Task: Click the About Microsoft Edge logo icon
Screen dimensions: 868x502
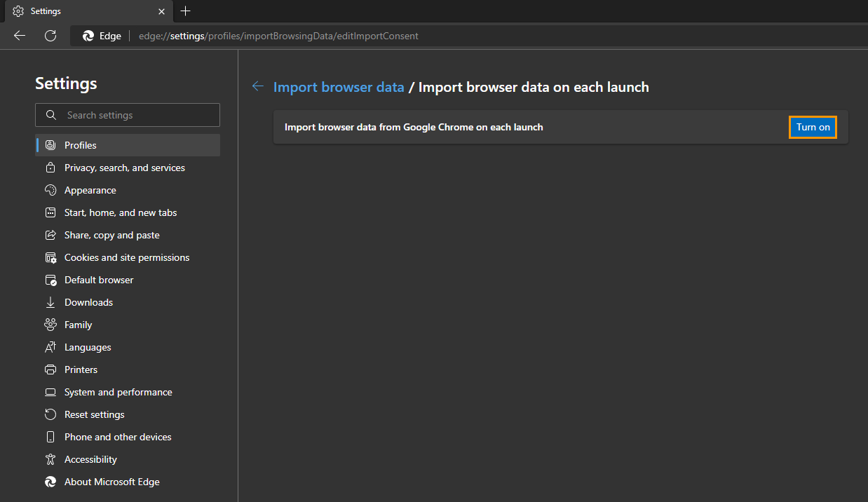Action: tap(50, 482)
